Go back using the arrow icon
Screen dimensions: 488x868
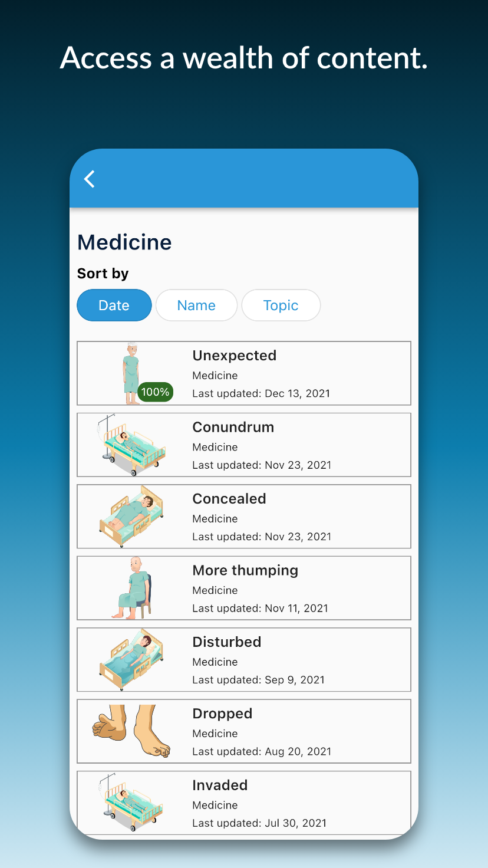(90, 179)
